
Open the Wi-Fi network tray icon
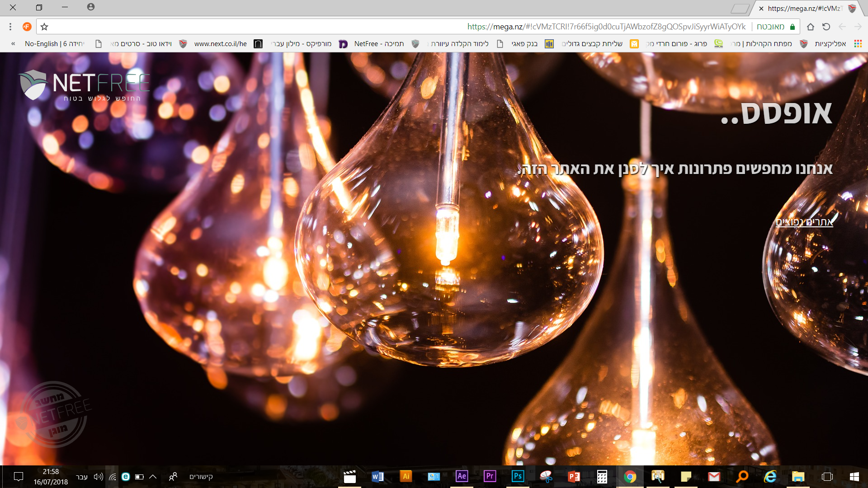click(x=113, y=477)
